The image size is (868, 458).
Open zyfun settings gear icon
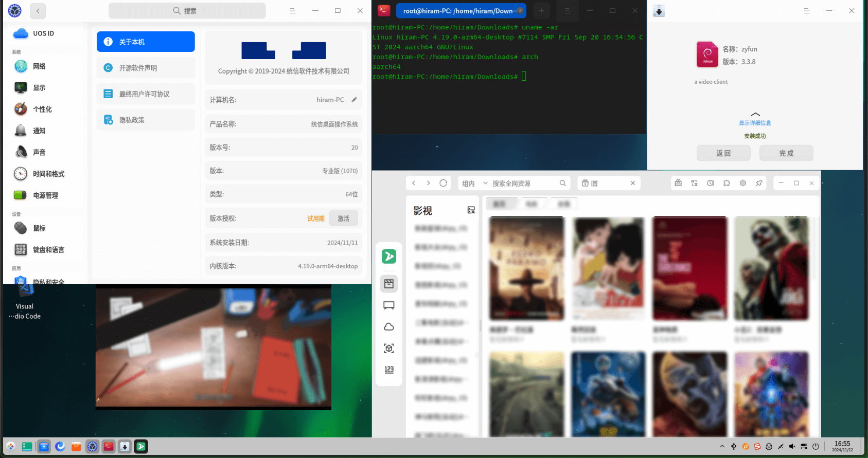[x=743, y=183]
